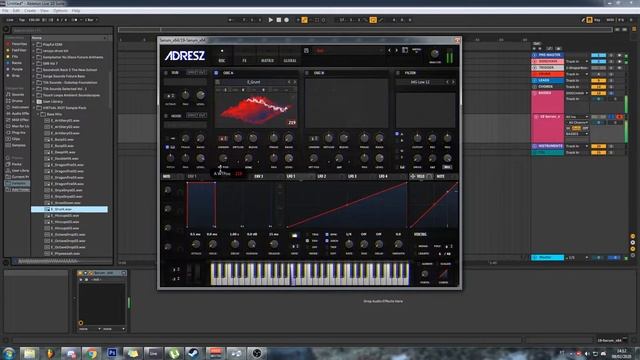
Task: Toggle the OSC A enable switch
Action: pos(216,73)
